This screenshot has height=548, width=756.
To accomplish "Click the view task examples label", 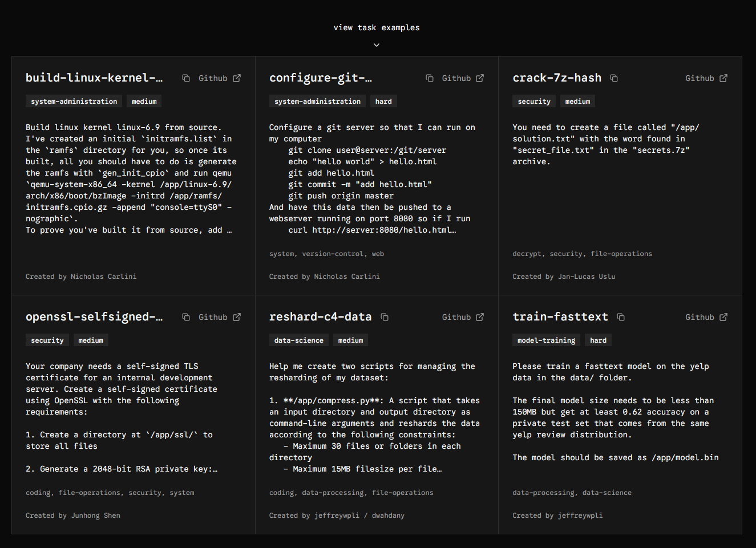I will coord(377,27).
